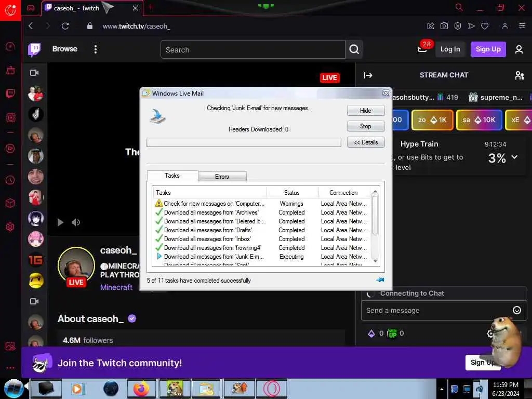Click the Stop button
This screenshot has width=532, height=399.
click(366, 126)
